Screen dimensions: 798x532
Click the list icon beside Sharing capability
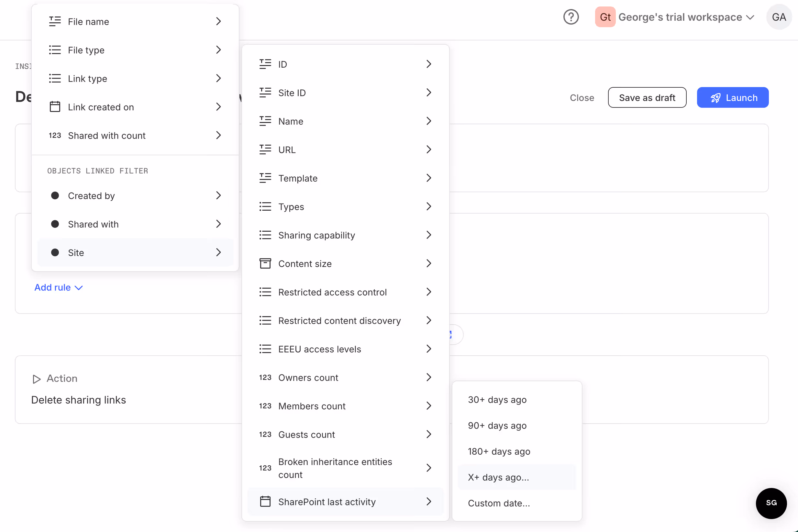tap(265, 235)
